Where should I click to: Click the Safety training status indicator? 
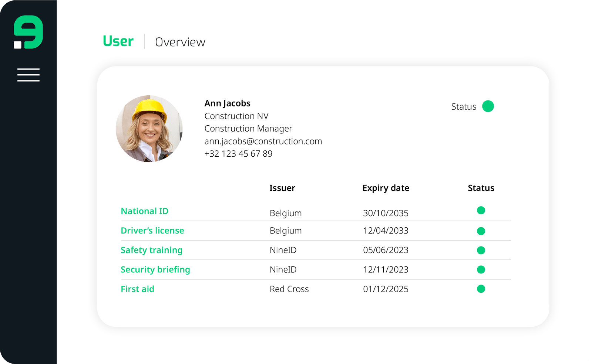[x=481, y=250]
